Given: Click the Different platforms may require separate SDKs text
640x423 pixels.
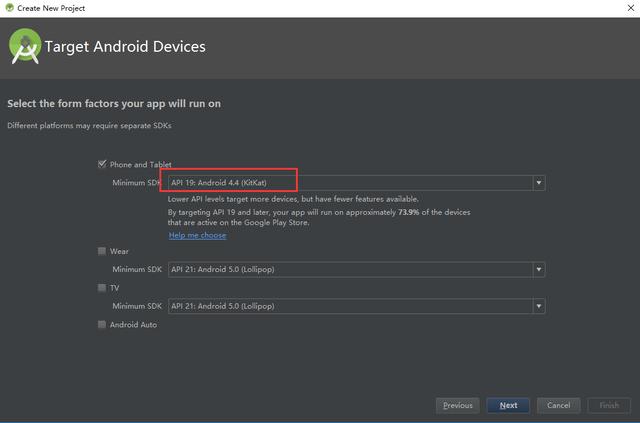Looking at the screenshot, I should coord(89,125).
